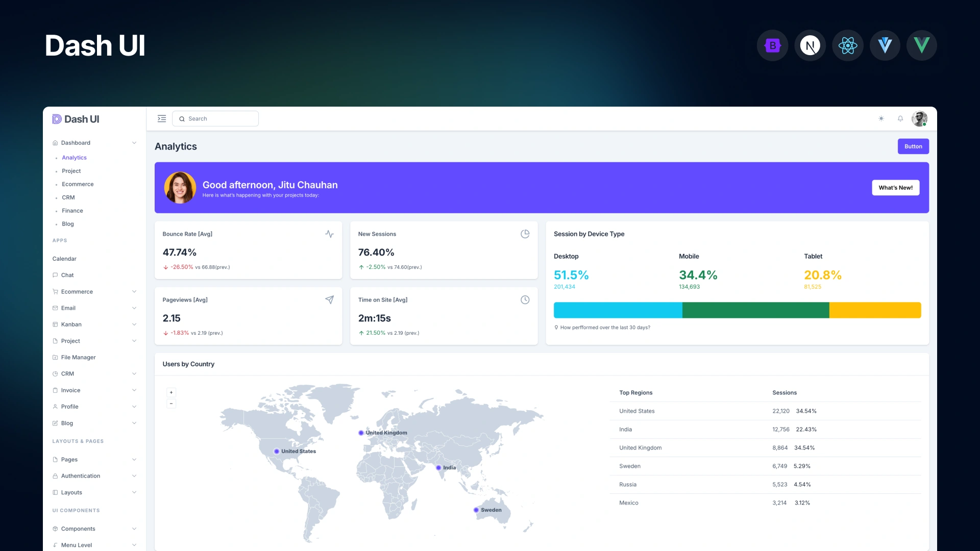Click the What's New button

895,188
